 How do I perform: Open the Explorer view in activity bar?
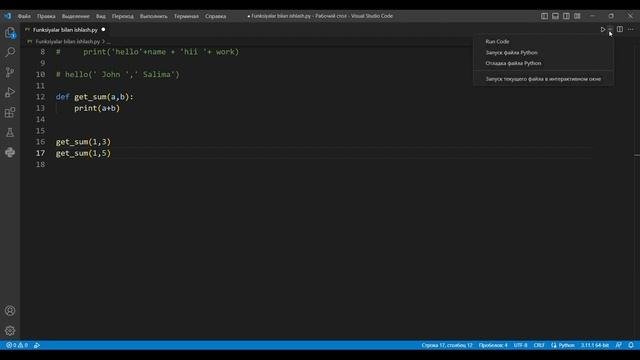(x=10, y=33)
